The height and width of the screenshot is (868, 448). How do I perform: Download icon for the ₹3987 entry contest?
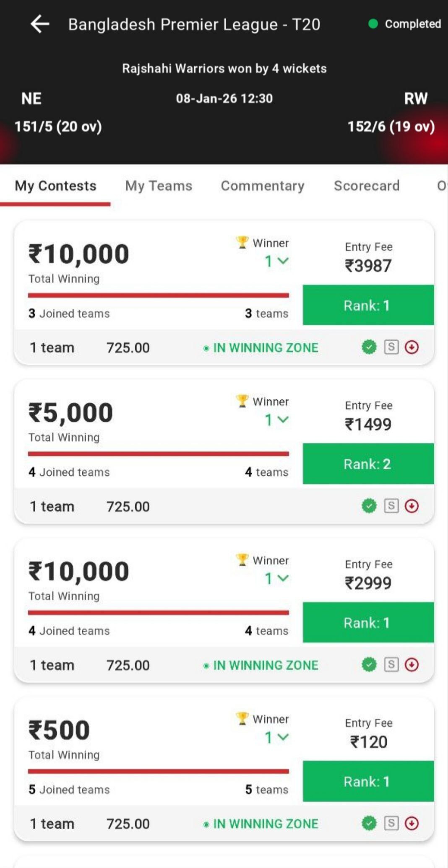click(x=412, y=347)
